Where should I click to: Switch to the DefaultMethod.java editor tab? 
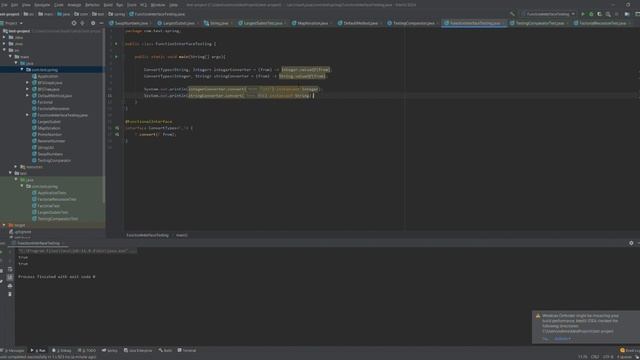tap(360, 23)
